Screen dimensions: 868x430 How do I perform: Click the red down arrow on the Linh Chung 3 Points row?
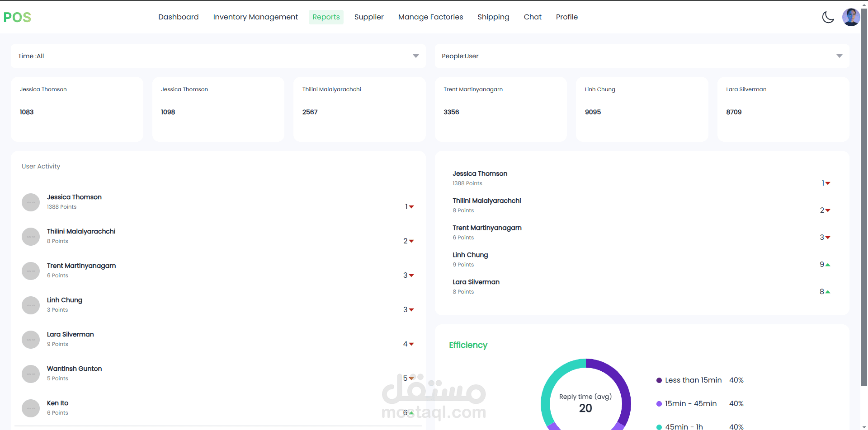click(411, 310)
